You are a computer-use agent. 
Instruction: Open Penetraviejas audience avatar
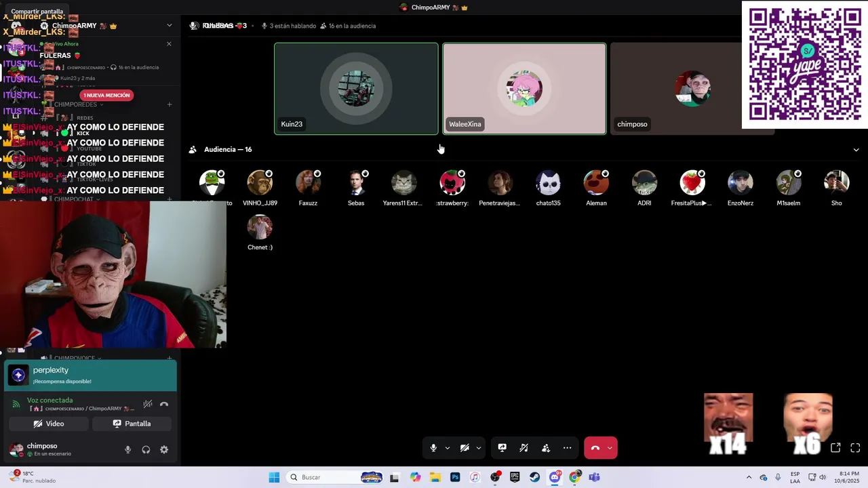[500, 182]
